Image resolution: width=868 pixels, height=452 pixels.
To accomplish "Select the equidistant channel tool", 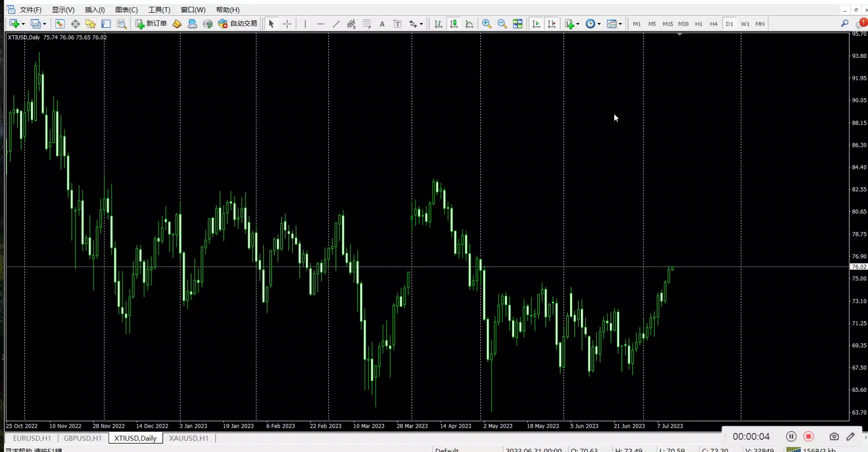I will click(x=352, y=24).
